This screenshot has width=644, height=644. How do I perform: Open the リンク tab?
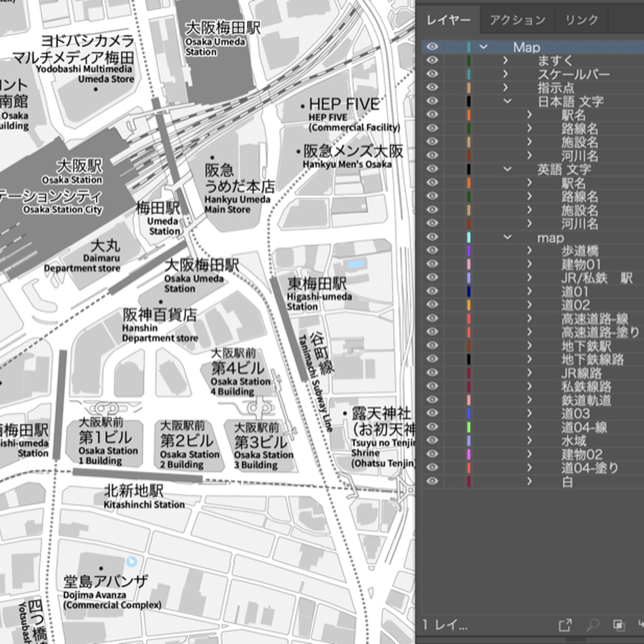click(x=582, y=20)
